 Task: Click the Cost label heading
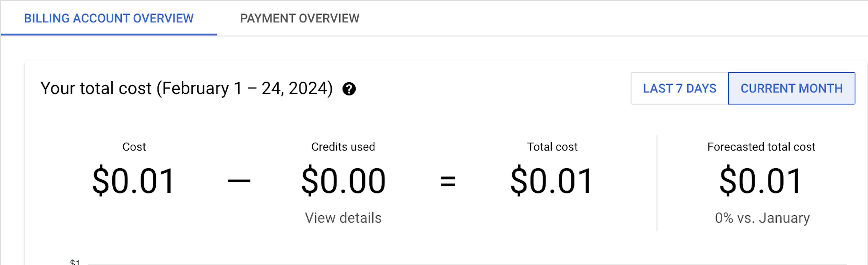(134, 147)
